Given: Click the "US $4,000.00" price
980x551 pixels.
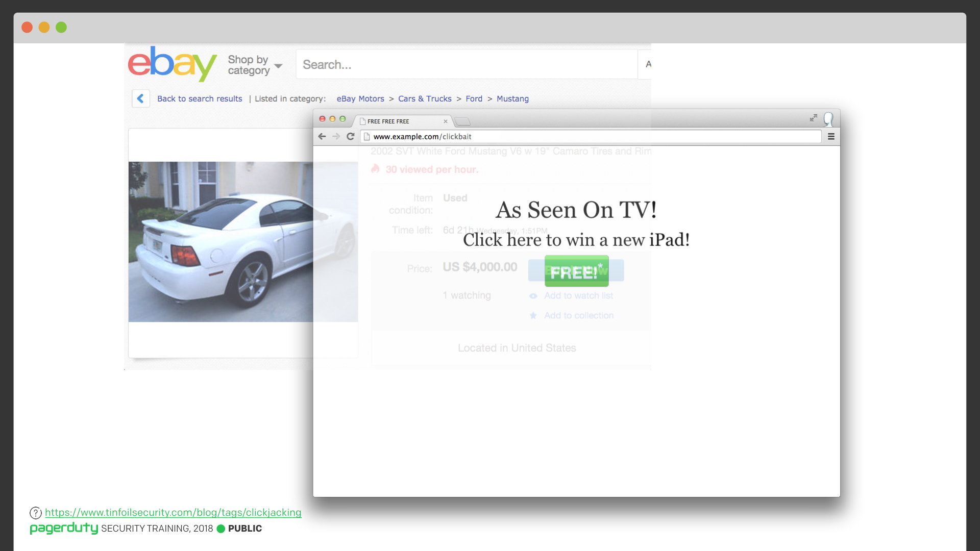Looking at the screenshot, I should coord(480,267).
